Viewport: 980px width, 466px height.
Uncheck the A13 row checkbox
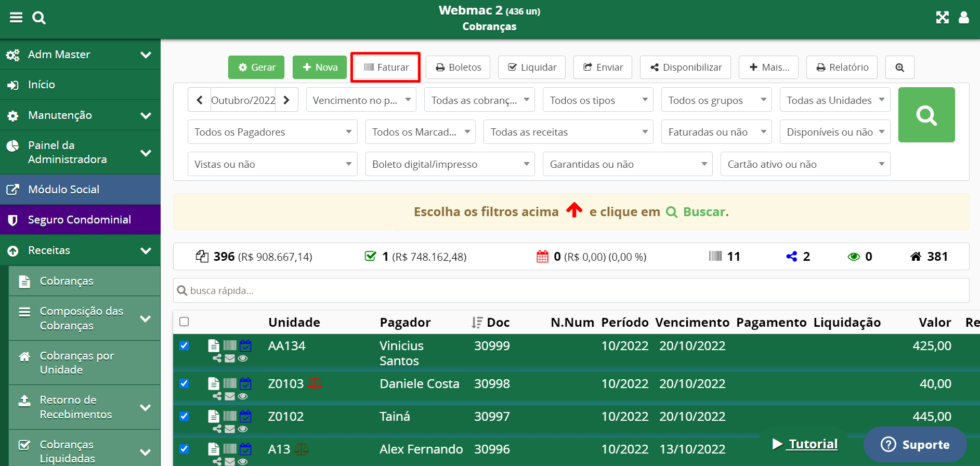coord(184,449)
